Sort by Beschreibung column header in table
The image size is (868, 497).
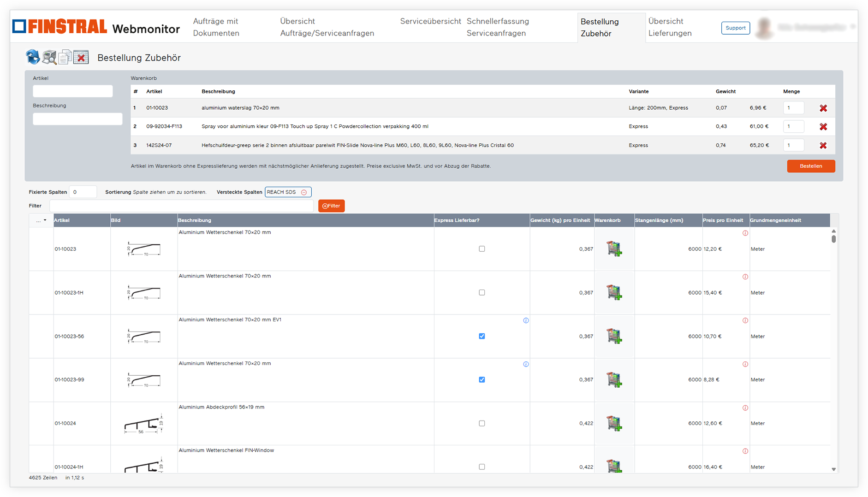(x=305, y=220)
